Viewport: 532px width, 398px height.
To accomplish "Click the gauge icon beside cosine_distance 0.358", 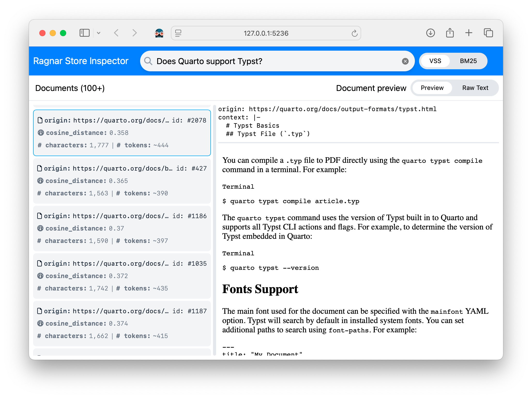I will [40, 132].
